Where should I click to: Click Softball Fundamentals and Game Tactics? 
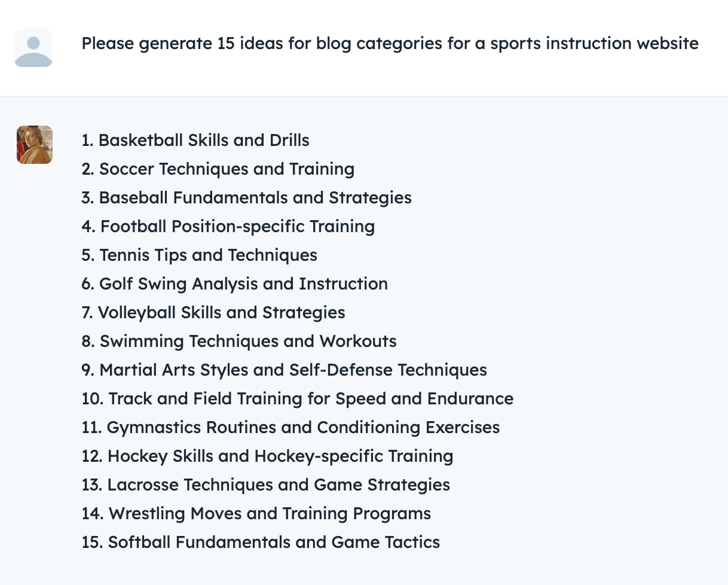261,542
